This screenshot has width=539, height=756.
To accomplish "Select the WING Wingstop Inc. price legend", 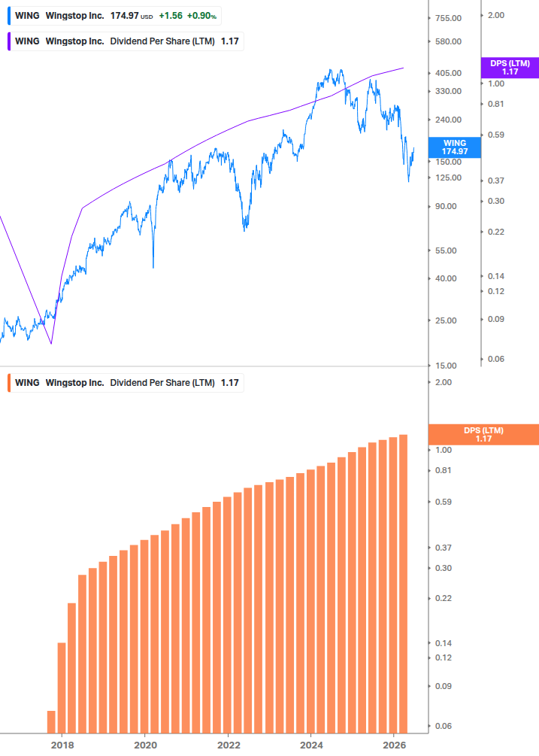I will [x=114, y=16].
